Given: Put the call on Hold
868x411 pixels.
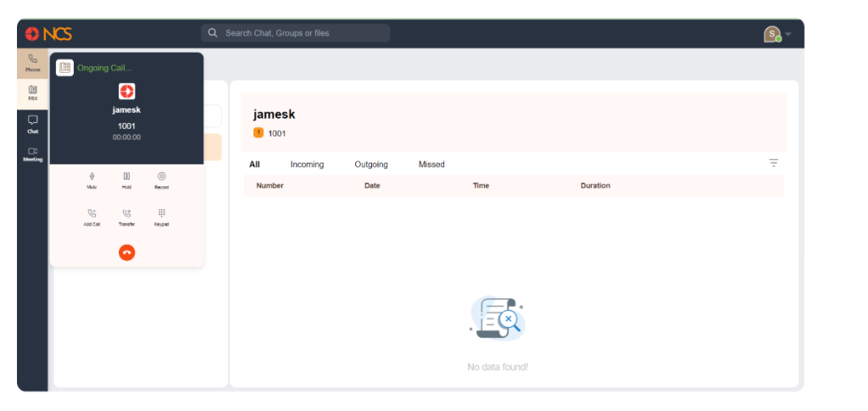Looking at the screenshot, I should 127,181.
